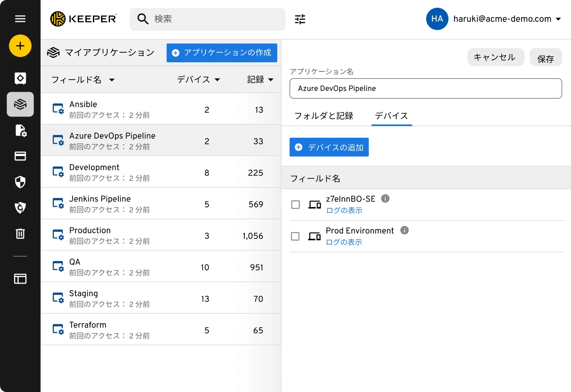Click info icon next to z7eInnBO-SE

pos(385,198)
